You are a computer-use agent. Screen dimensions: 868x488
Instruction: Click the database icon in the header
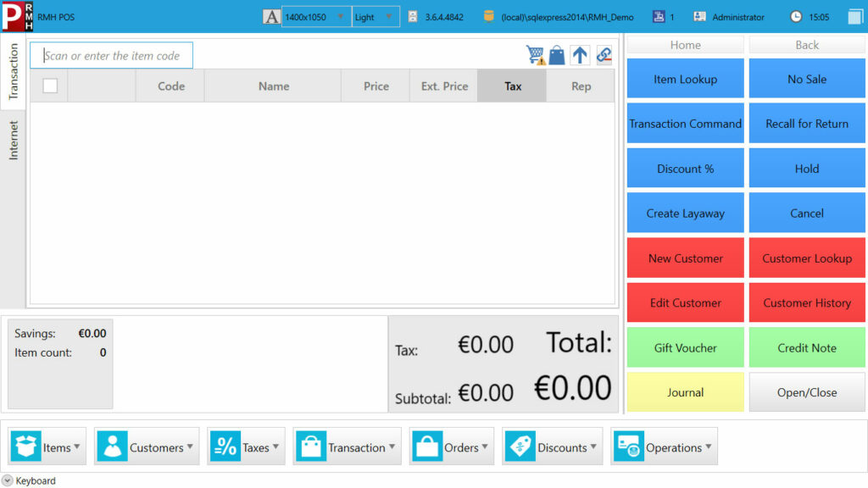[x=489, y=16]
